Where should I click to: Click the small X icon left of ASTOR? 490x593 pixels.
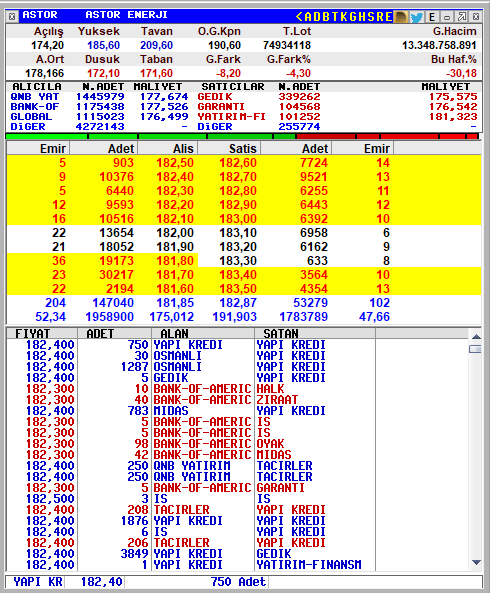click(12, 16)
